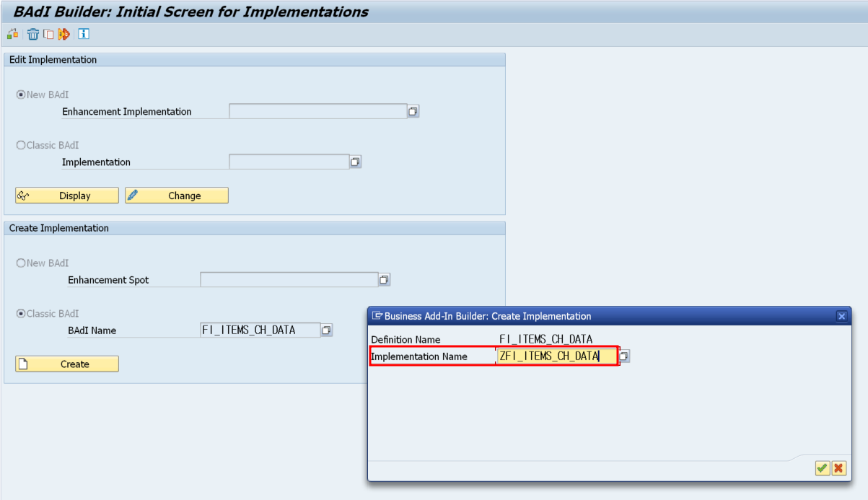Click the Definition Name value FI_ITEMS_CH_DATA
868x500 pixels.
point(546,339)
